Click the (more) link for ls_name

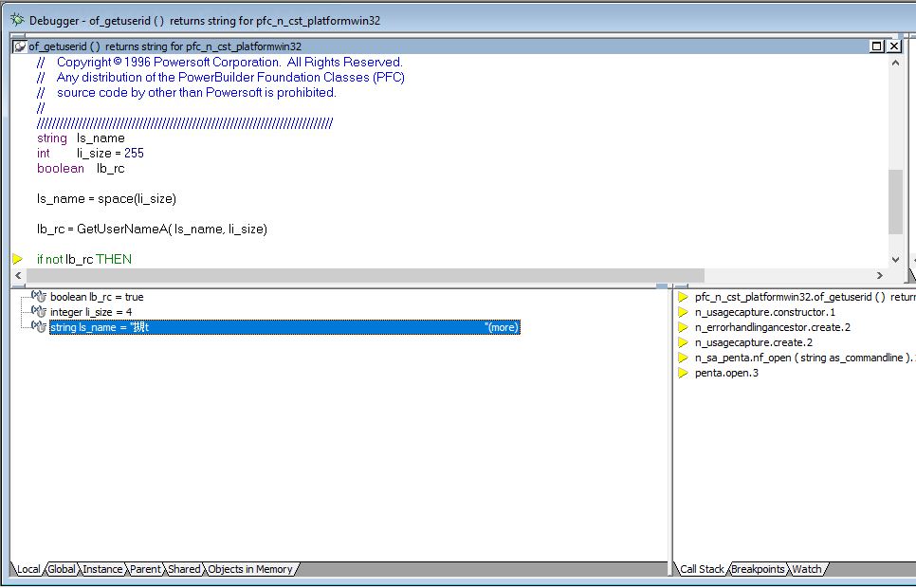coord(502,327)
